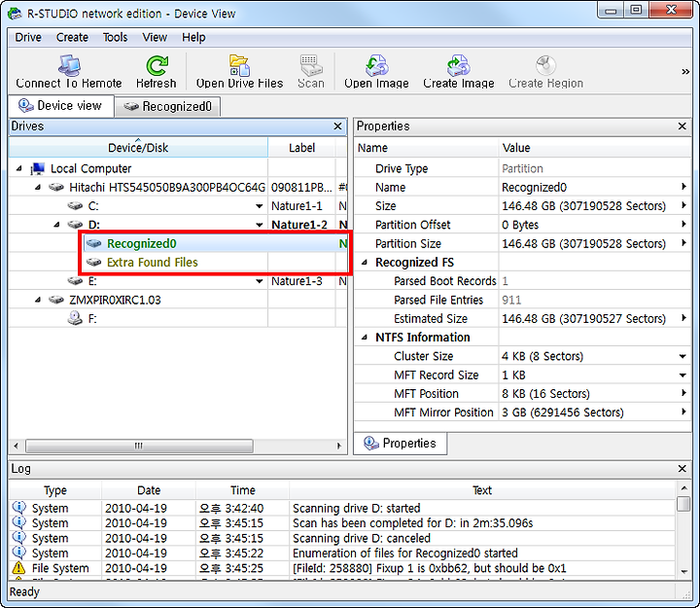Click the ZMXPIR0XIRC1.03 device icon
Screen dimensions: 700x608
pos(56,300)
